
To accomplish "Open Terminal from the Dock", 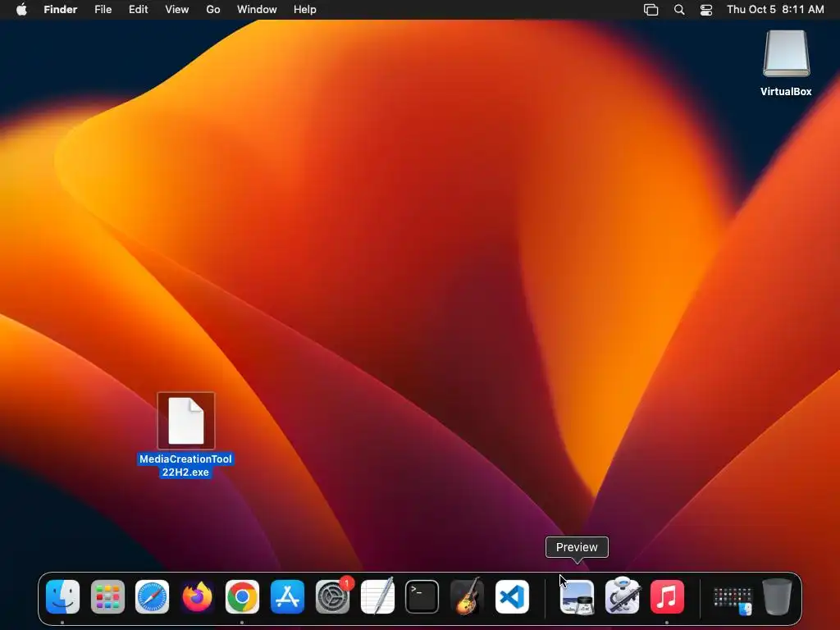I will pos(422,597).
